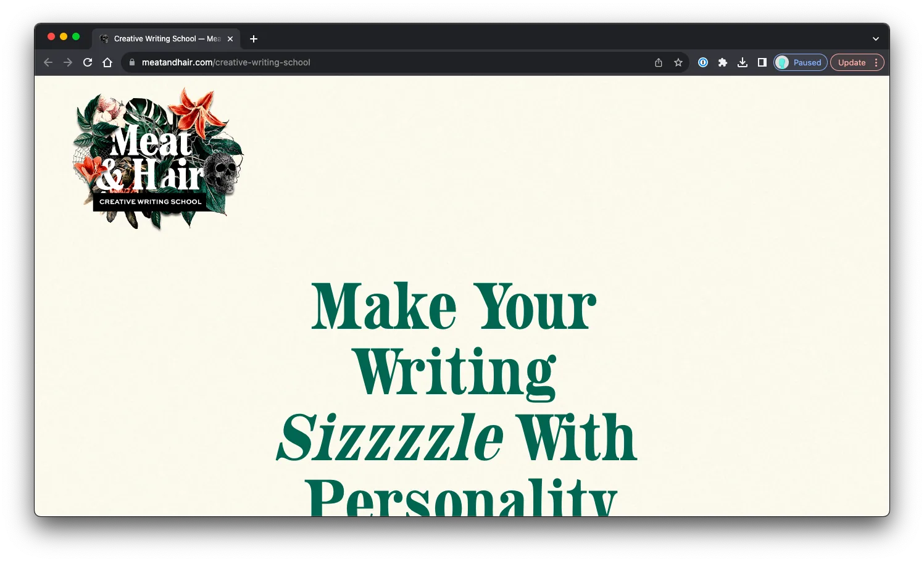The width and height of the screenshot is (924, 562).
Task: Open the 1Password extension
Action: [703, 62]
